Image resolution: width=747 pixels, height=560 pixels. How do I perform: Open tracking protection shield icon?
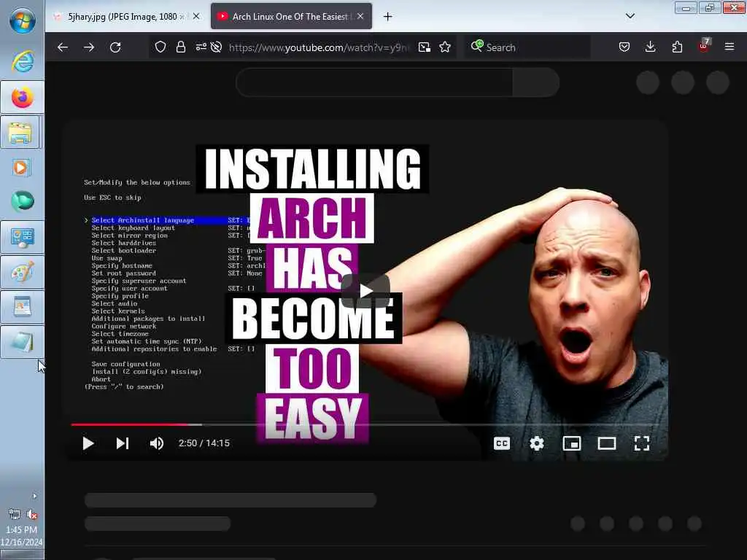(x=160, y=47)
